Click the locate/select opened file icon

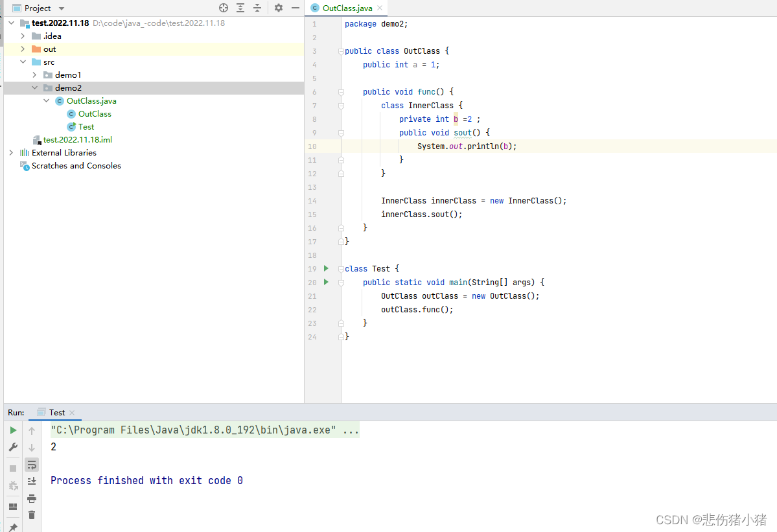coord(224,8)
